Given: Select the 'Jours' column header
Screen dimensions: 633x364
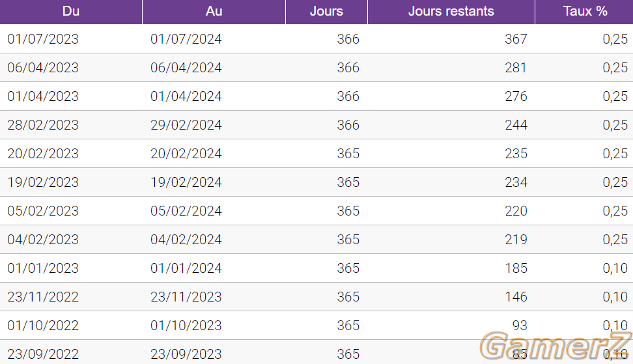Looking at the screenshot, I should (326, 11).
